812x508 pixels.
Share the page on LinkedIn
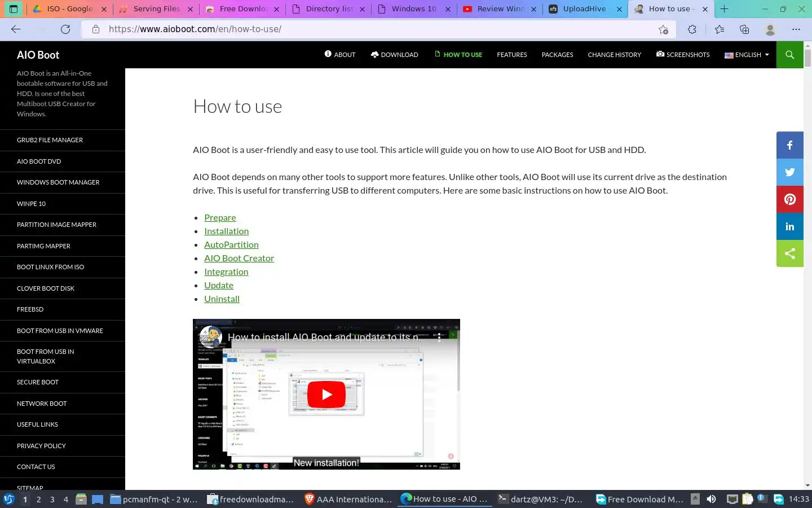tap(789, 226)
